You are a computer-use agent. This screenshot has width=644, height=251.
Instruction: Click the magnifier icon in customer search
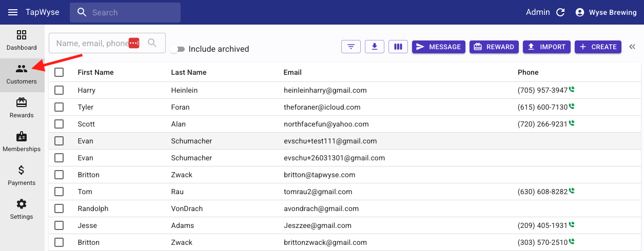pyautogui.click(x=152, y=43)
